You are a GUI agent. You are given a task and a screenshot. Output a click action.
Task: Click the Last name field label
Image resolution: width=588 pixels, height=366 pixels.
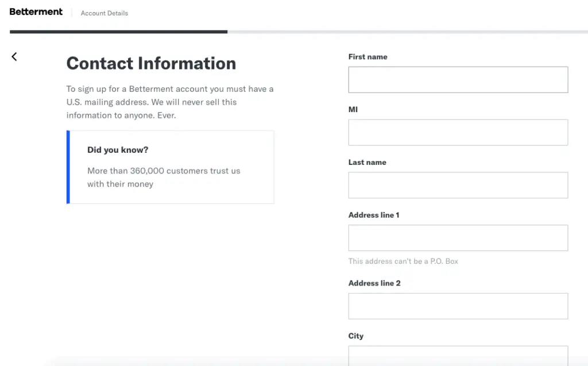(x=367, y=162)
